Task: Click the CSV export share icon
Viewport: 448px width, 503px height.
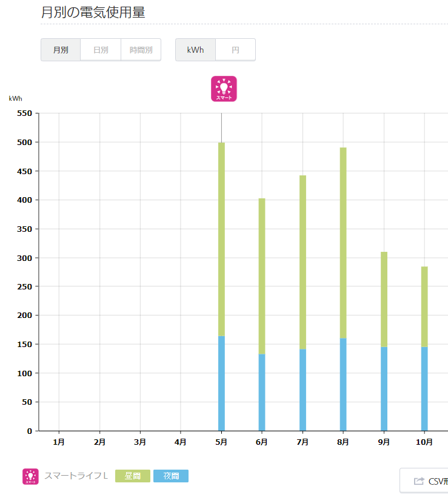Action: (419, 481)
